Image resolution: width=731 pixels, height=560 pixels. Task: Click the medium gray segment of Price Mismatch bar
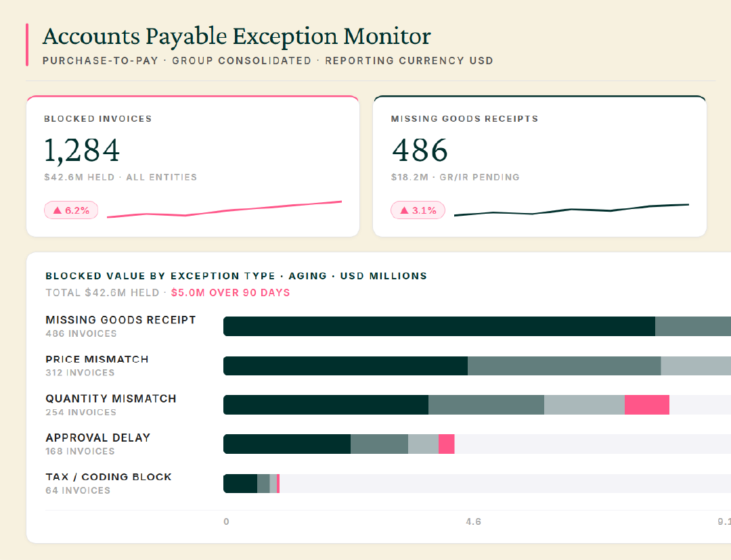(x=564, y=366)
